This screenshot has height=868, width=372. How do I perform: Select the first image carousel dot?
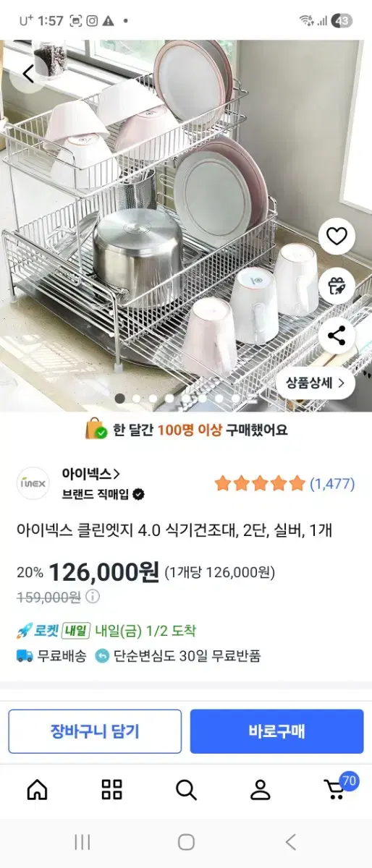click(119, 399)
